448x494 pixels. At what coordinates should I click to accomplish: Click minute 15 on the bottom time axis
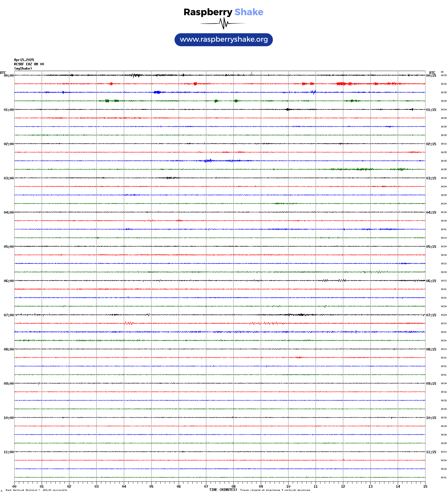[425, 487]
